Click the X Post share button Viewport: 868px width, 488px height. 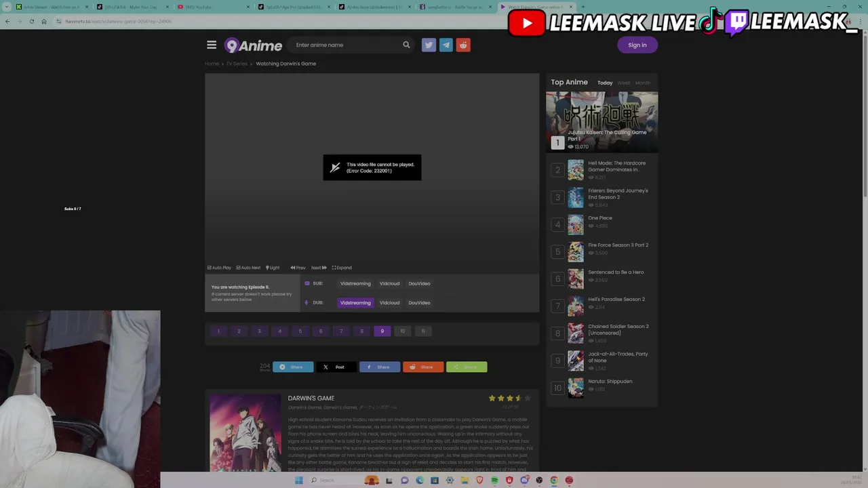coord(336,367)
